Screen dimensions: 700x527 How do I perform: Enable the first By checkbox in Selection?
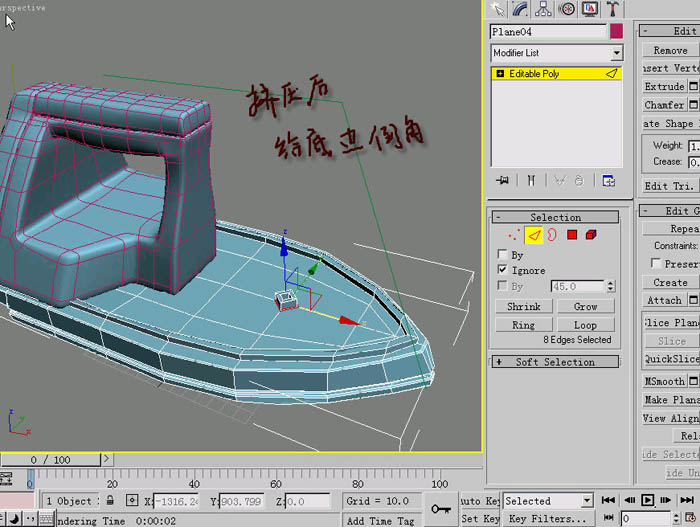pos(502,255)
